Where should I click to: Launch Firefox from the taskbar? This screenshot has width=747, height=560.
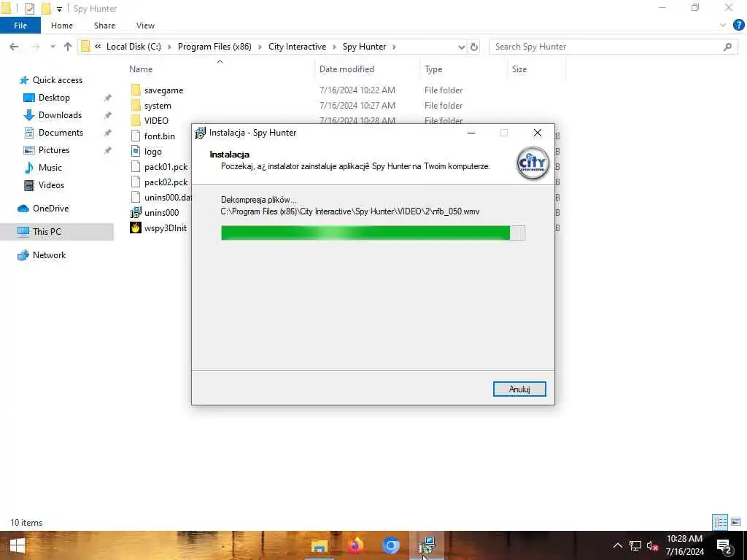[x=355, y=545]
